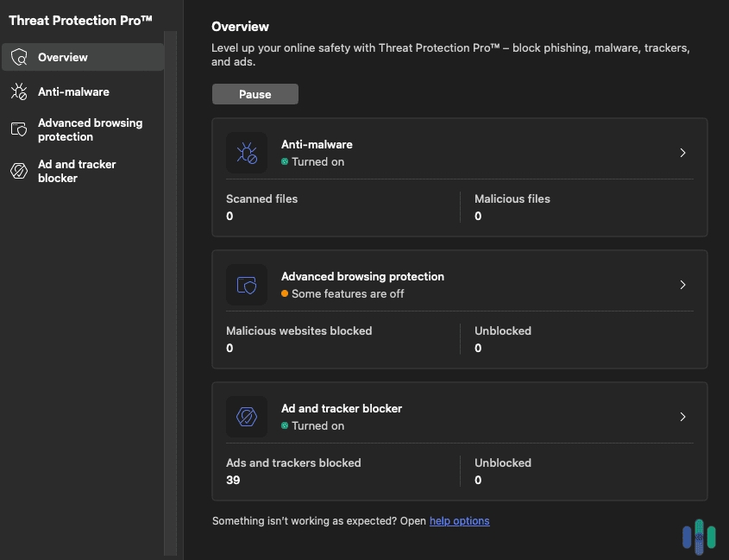Click the Ads and trackers blocked count of 39
Viewport: 729px width, 560px height.
pyautogui.click(x=233, y=480)
